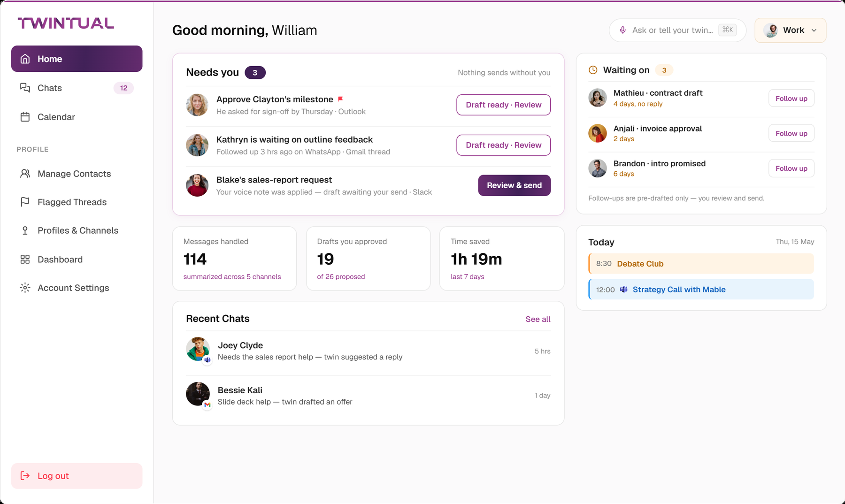Click the Log out arrow icon
Image resolution: width=845 pixels, height=504 pixels.
25,476
